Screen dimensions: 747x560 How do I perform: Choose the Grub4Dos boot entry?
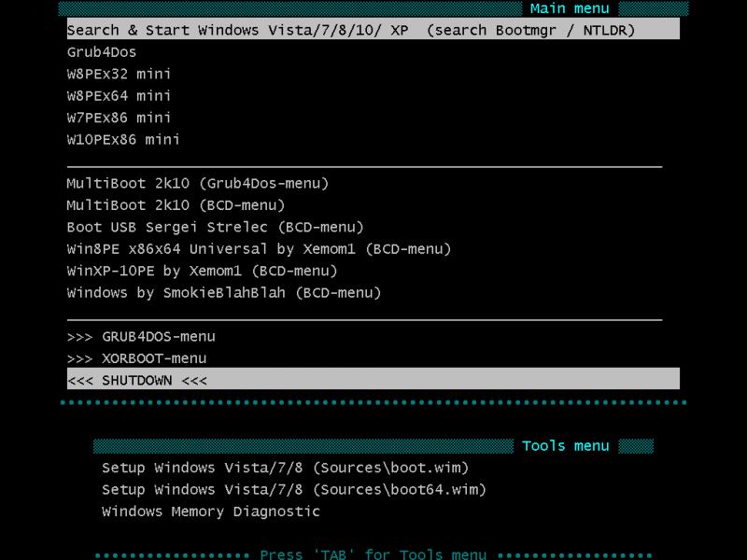(x=102, y=52)
